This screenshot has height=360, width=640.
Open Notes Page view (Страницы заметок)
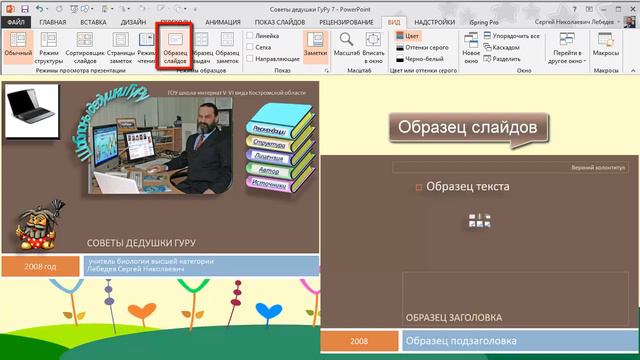click(121, 47)
